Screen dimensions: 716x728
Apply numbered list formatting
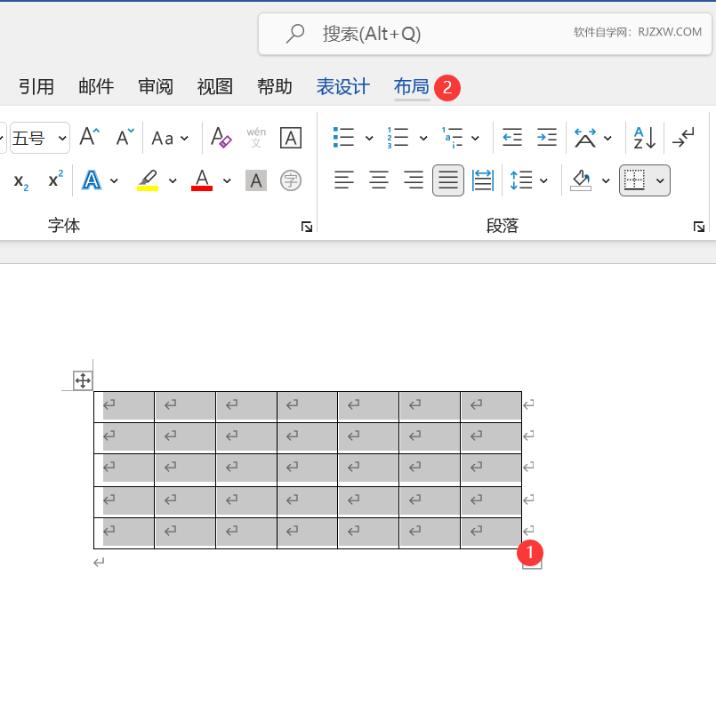click(x=398, y=138)
